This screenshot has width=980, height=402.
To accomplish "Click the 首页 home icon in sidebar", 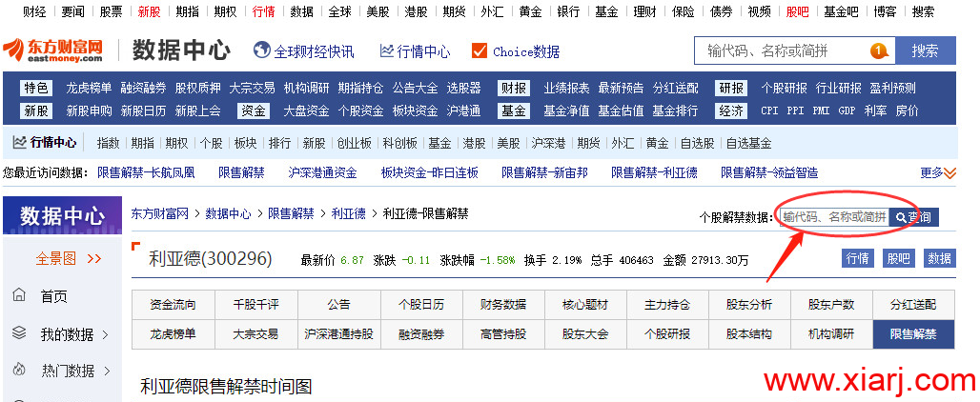I will pyautogui.click(x=20, y=296).
